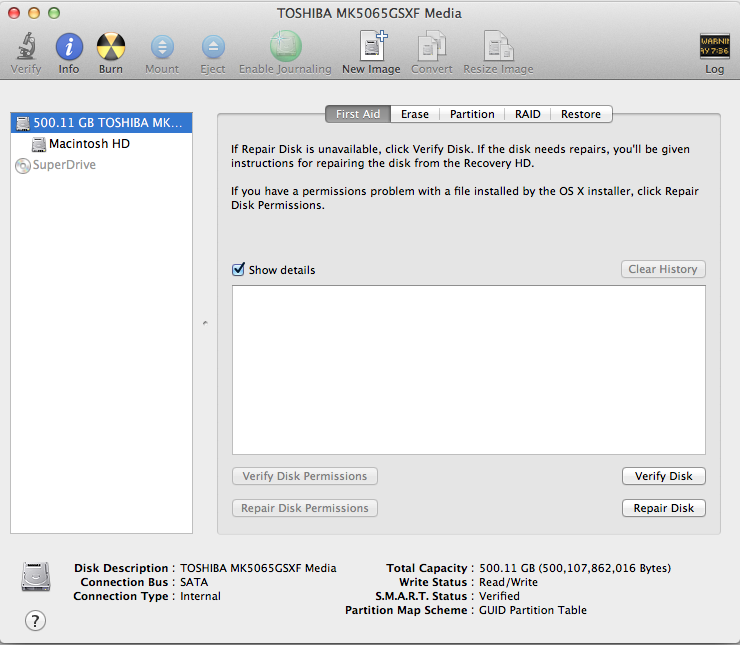
Task: Click the sidebar splitter handle
Action: pyautogui.click(x=205, y=323)
